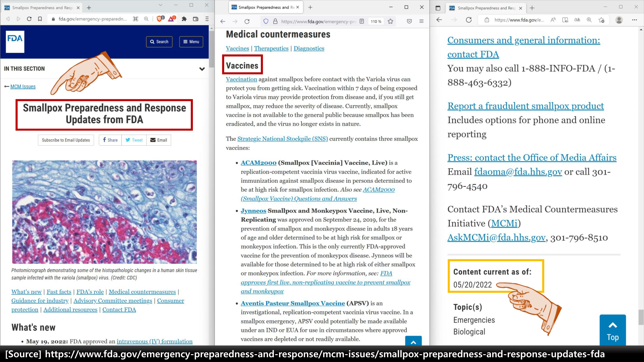
Task: Open Brave Shields lion icon
Action: 160,19
